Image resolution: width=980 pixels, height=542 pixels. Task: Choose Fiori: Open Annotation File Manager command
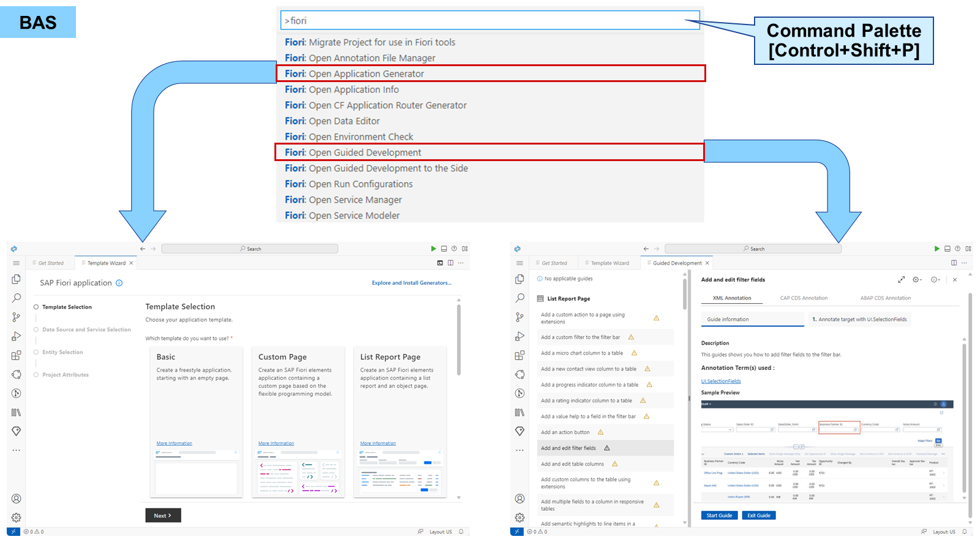(490, 58)
